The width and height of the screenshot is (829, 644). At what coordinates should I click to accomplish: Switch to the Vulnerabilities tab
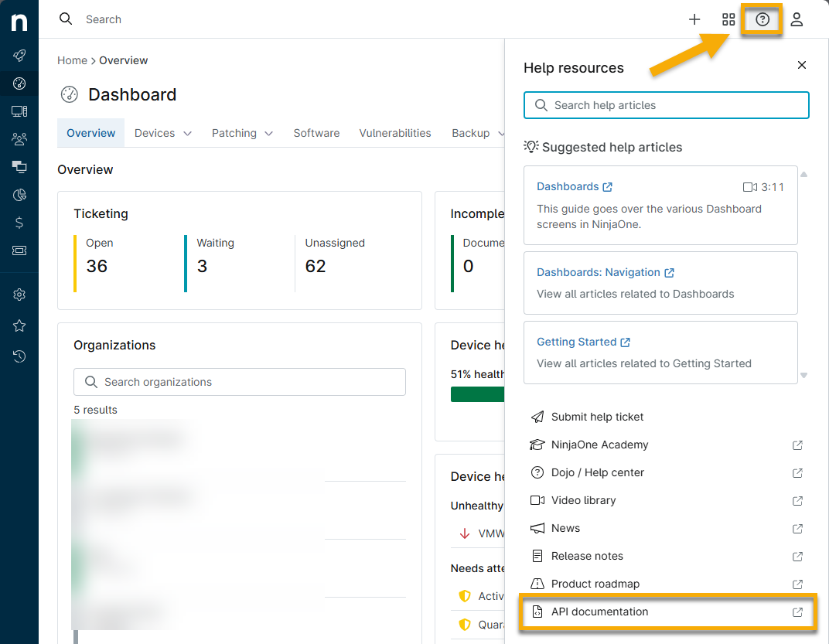[x=395, y=133]
